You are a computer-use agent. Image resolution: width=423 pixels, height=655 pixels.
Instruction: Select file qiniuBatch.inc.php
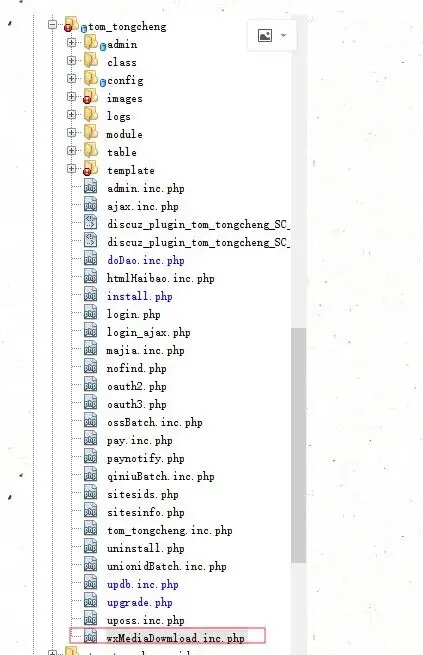pyautogui.click(x=161, y=477)
